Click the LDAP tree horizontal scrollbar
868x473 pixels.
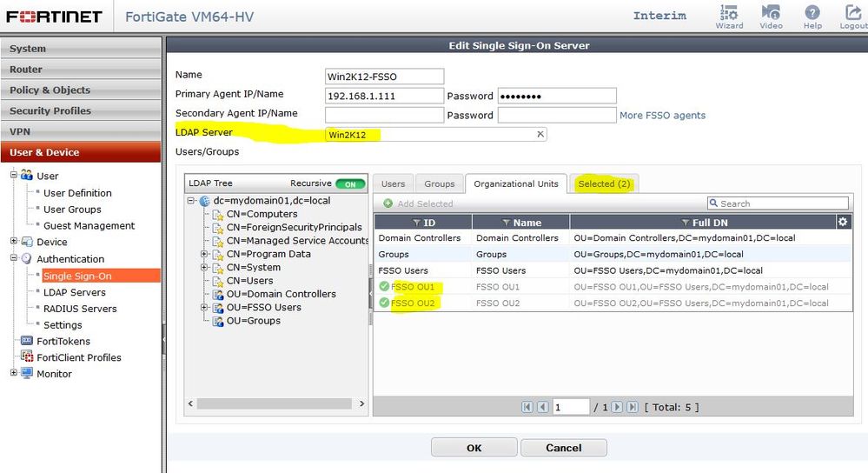tap(275, 403)
